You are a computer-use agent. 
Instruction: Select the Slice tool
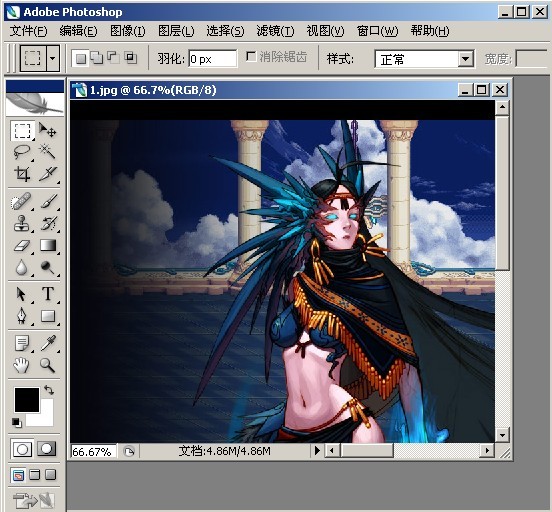(x=47, y=174)
